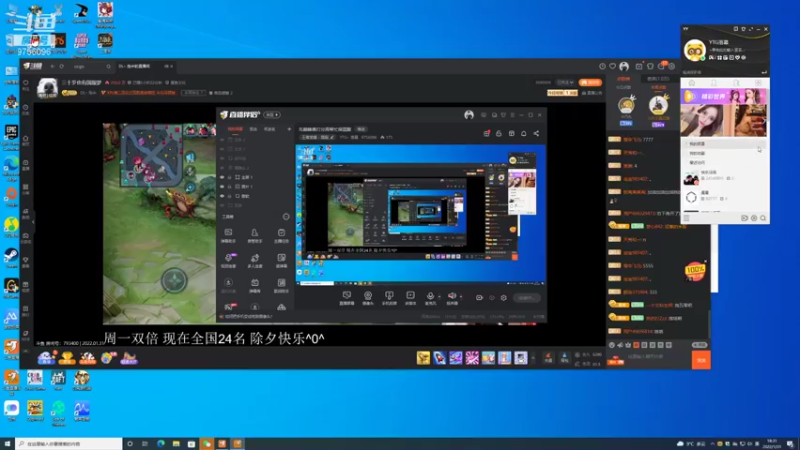Open the search icon at YY window bottom

pyautogui.click(x=763, y=218)
